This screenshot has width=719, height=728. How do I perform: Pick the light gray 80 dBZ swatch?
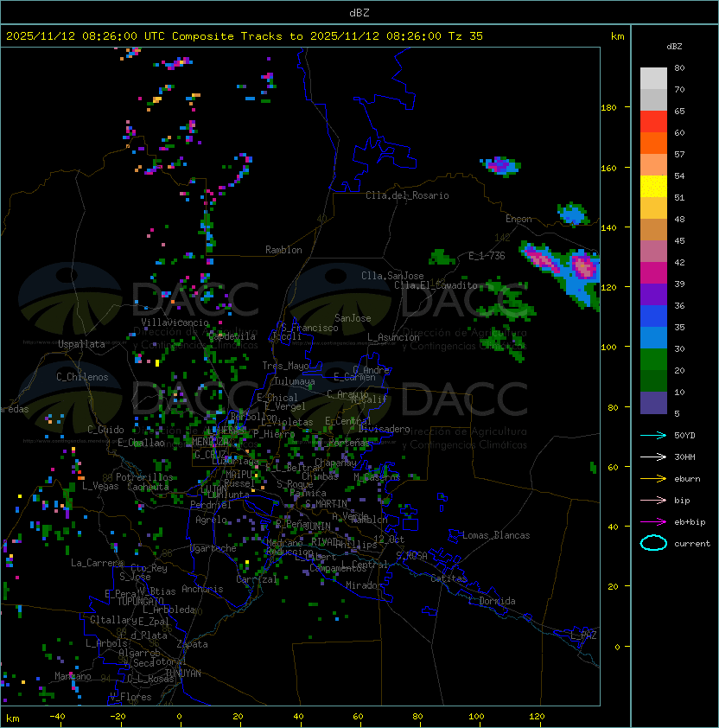coord(653,79)
